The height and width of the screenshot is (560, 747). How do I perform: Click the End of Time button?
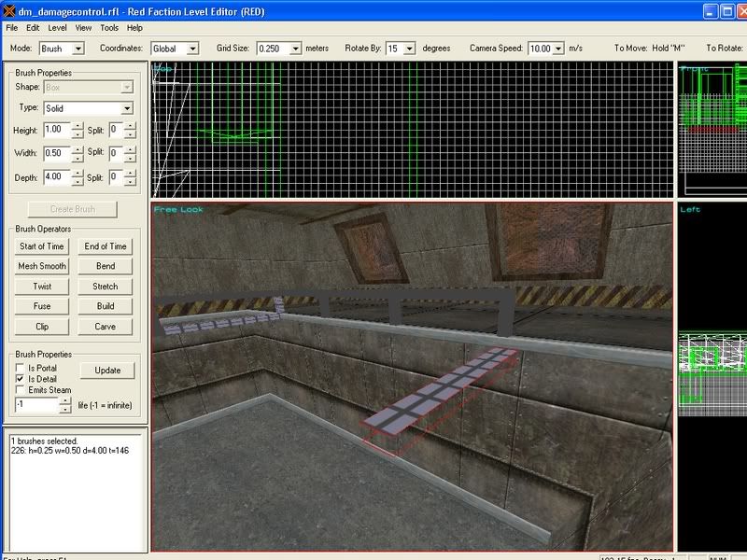(x=106, y=246)
